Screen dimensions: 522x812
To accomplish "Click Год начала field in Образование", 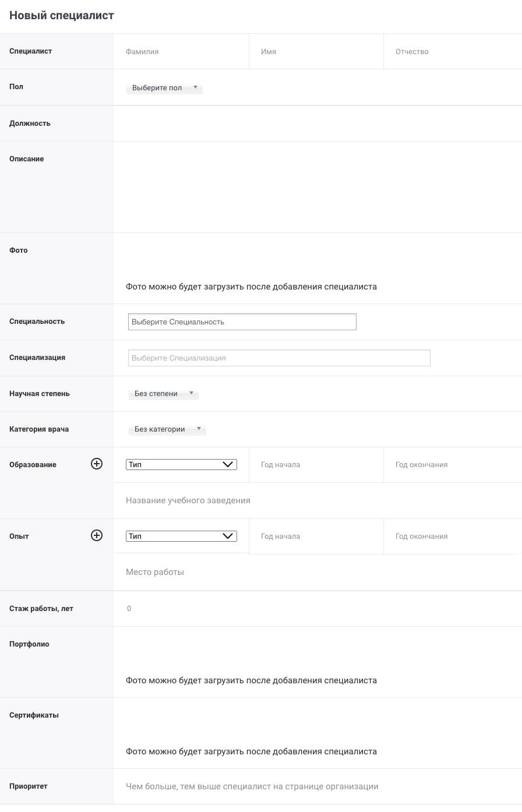I will (316, 465).
